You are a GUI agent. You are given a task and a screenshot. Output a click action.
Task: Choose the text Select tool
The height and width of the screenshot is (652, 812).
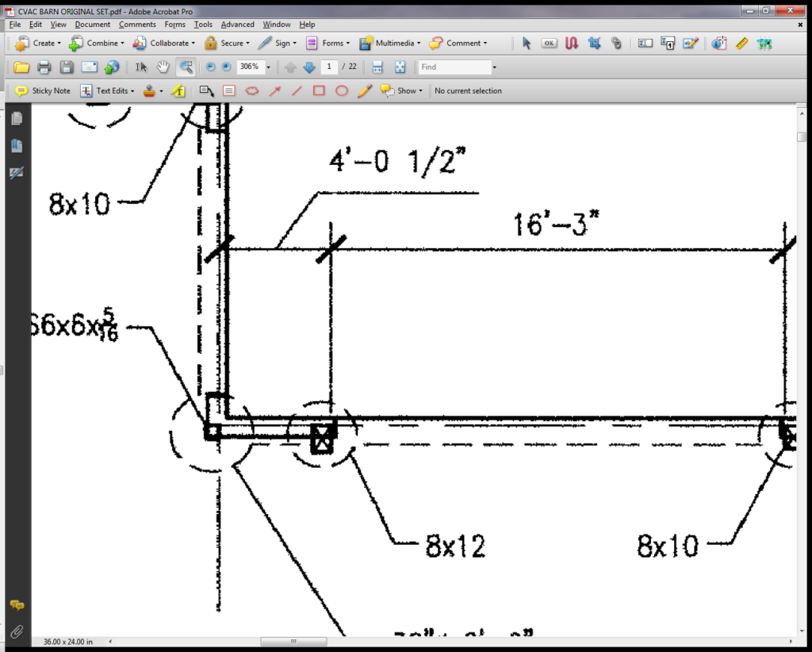tap(141, 67)
